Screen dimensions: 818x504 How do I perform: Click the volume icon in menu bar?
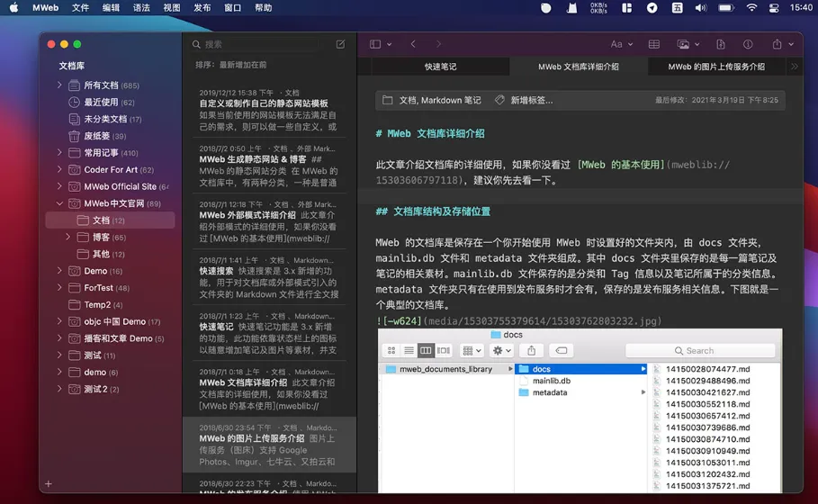[701, 8]
